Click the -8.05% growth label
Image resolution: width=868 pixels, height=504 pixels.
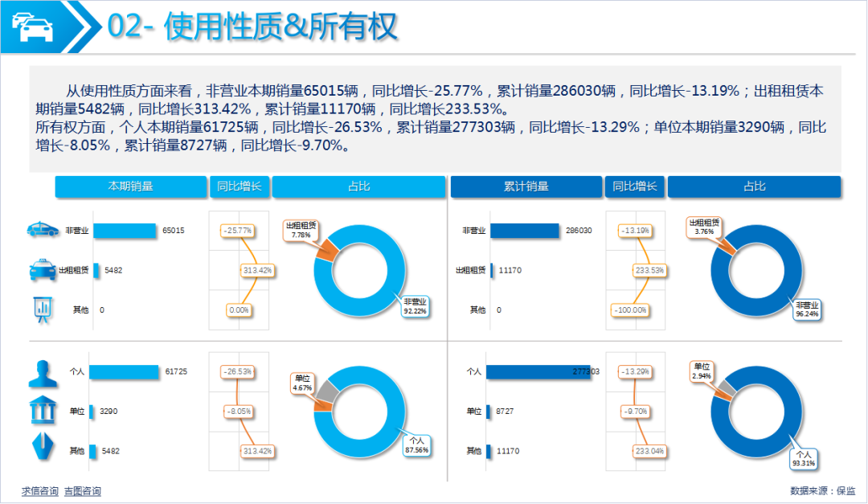pyautogui.click(x=239, y=412)
